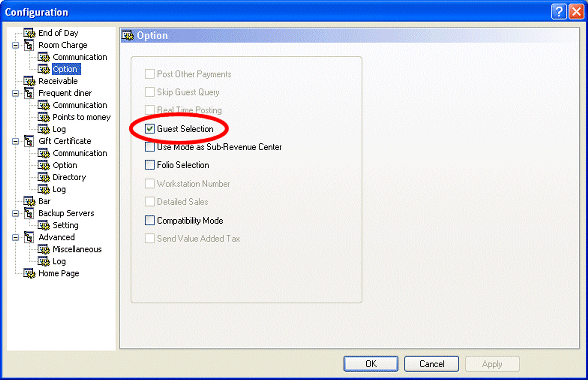
Task: Click the icon beside Frequent diner Communication
Action: pos(44,105)
